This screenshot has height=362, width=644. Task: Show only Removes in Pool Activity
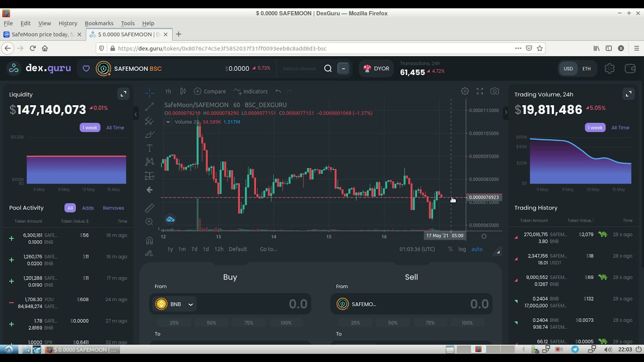(x=113, y=208)
